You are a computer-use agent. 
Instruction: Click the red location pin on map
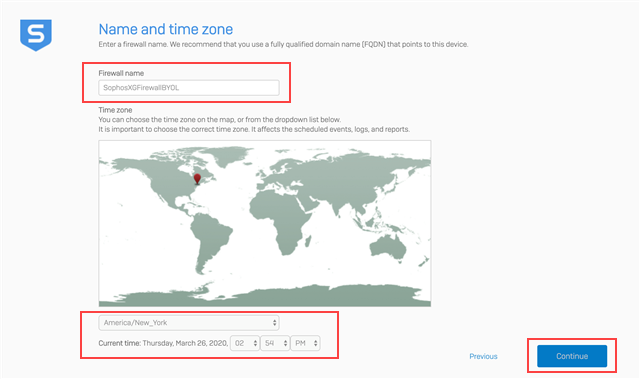197,179
